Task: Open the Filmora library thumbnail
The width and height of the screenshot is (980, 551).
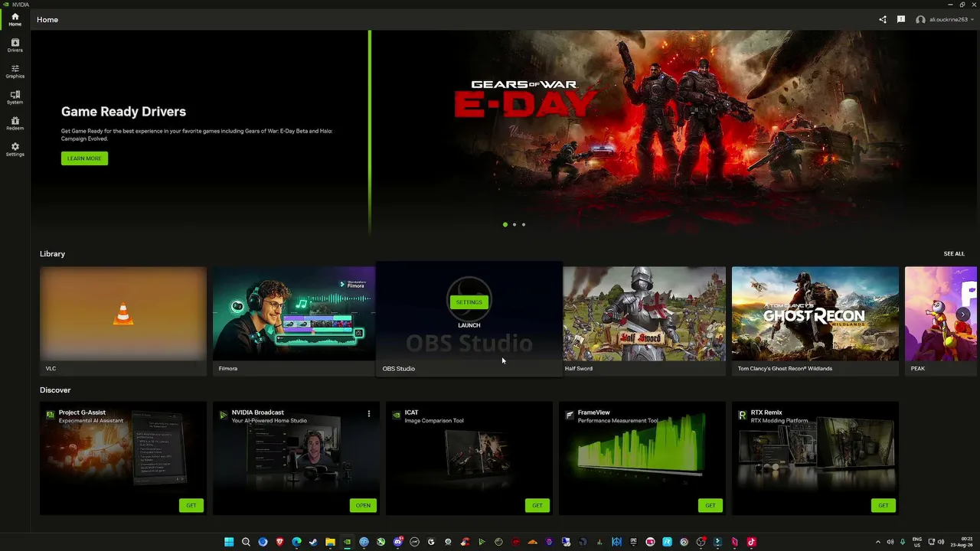Action: click(x=295, y=314)
